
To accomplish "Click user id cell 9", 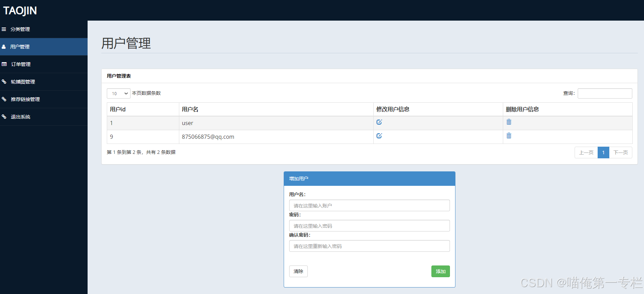I will point(143,137).
